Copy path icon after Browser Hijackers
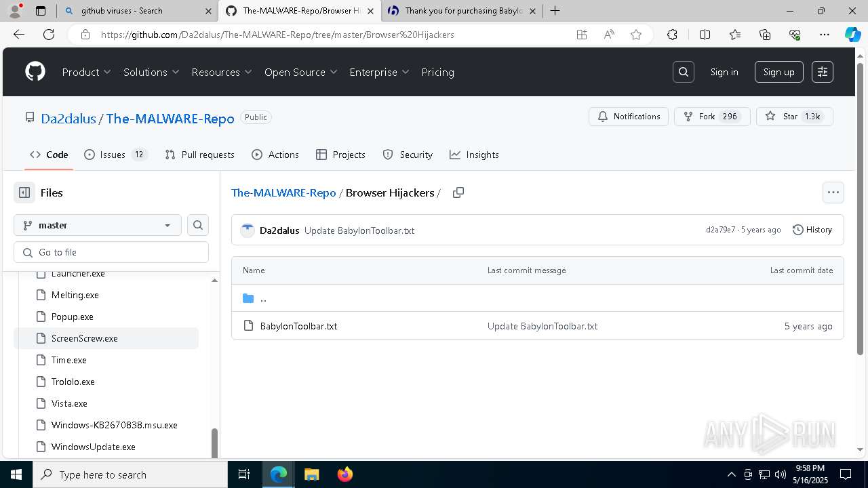Image resolution: width=868 pixels, height=488 pixels. pos(458,192)
